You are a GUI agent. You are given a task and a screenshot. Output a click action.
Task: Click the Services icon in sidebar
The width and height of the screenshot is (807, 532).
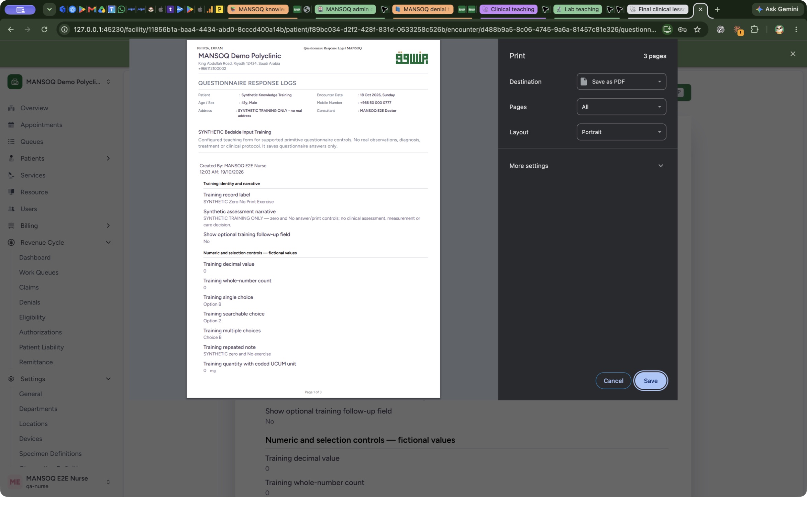point(11,175)
